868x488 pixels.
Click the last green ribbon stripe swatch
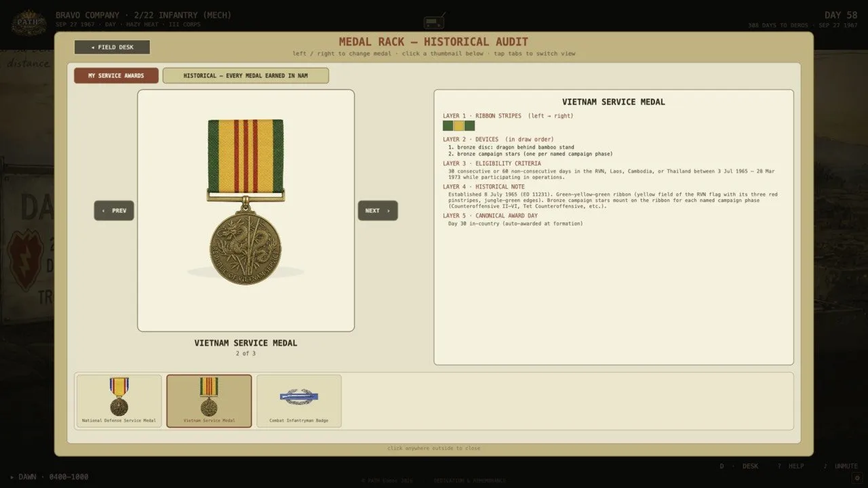point(469,126)
